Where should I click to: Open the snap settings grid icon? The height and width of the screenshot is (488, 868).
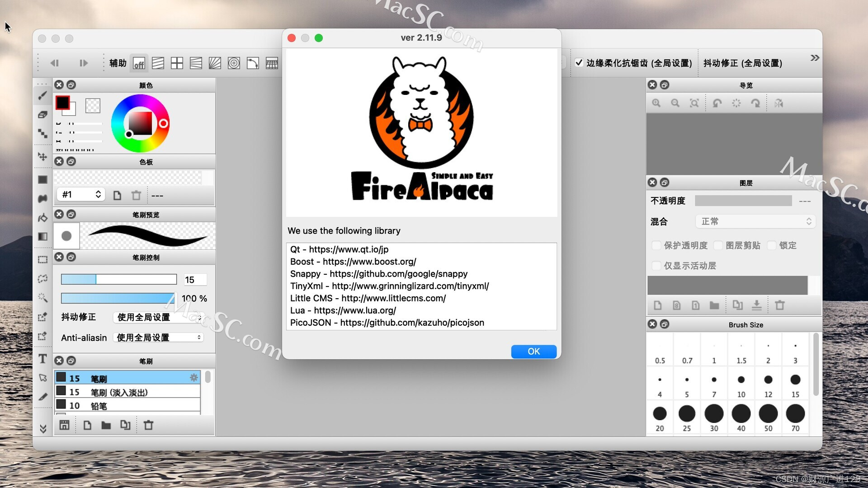click(272, 63)
